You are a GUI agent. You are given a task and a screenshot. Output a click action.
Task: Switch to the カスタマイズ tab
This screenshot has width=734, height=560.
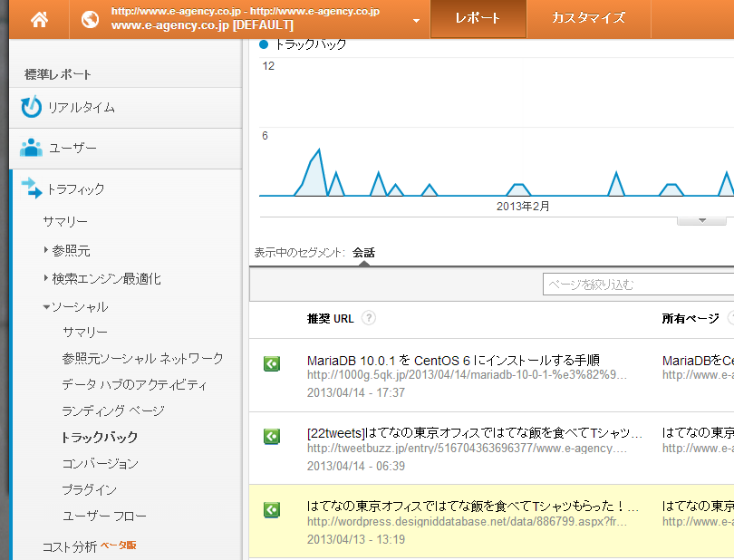(x=588, y=19)
